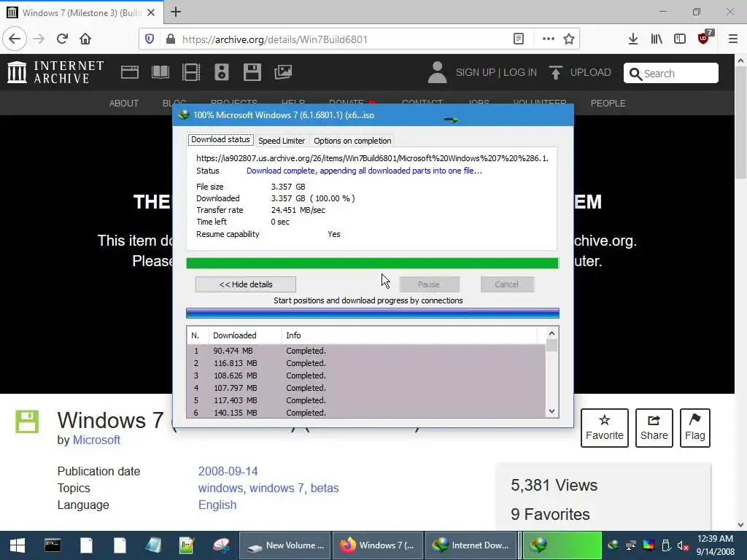Click the Hide details button
Screen dimensions: 747x560
tap(246, 284)
